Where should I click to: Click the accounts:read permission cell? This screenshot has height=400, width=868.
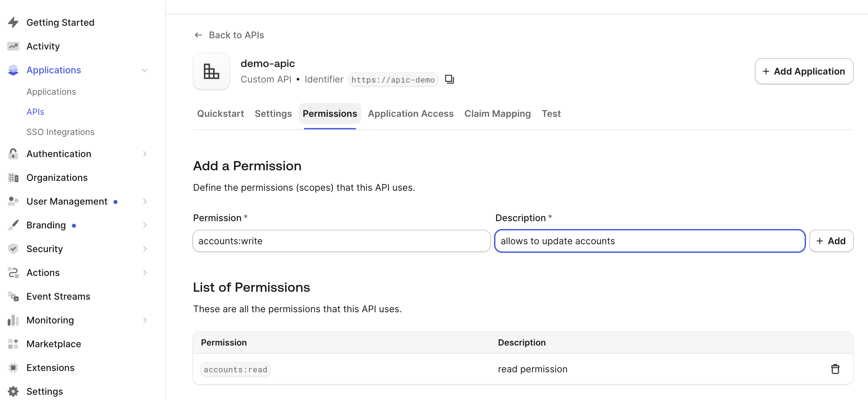click(x=235, y=369)
